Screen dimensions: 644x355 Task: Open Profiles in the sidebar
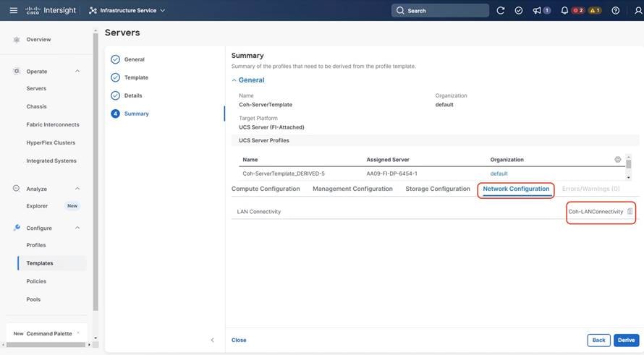pos(36,245)
